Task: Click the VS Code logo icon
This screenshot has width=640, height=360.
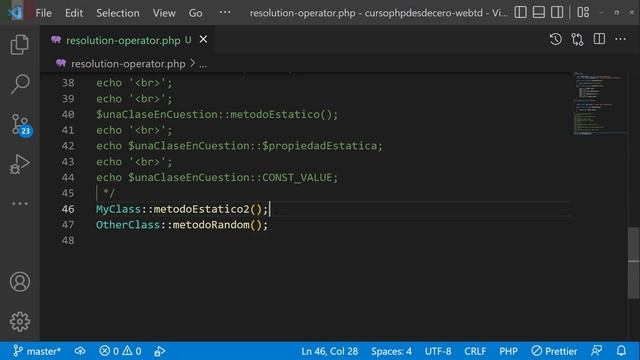Action: point(15,13)
